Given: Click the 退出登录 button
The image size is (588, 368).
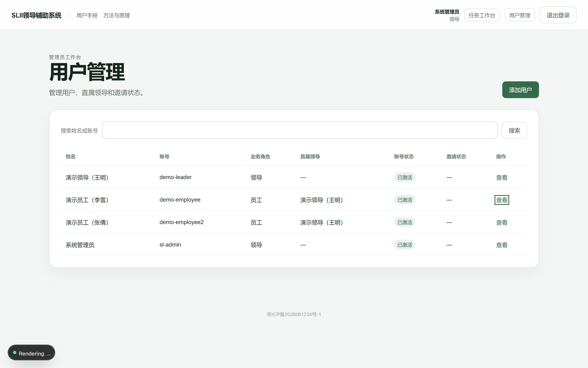Looking at the screenshot, I should pyautogui.click(x=558, y=15).
